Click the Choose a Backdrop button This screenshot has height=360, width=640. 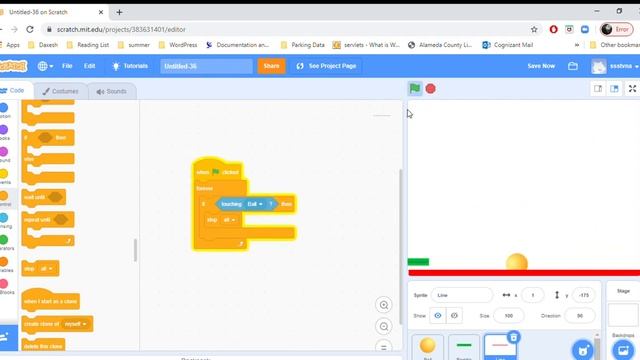[623, 350]
